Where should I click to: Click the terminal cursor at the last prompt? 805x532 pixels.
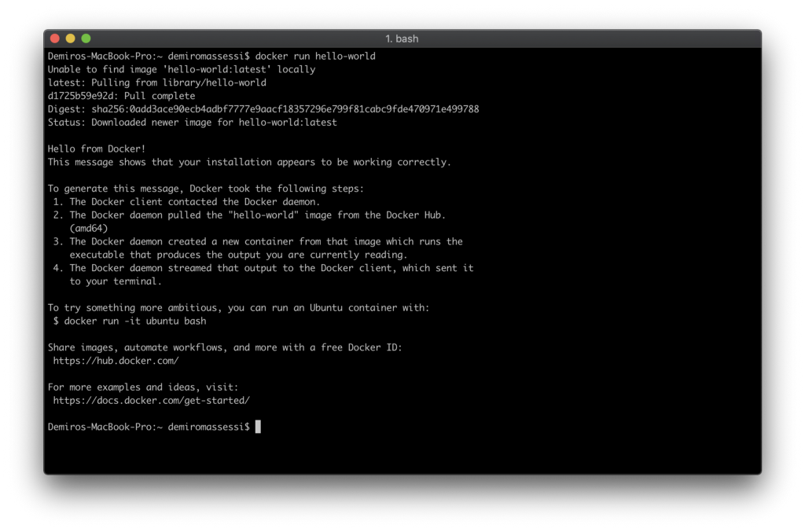click(x=258, y=427)
